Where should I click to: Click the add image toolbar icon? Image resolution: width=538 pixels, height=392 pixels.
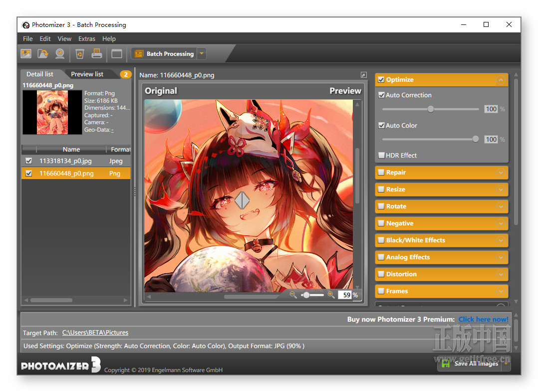point(26,53)
